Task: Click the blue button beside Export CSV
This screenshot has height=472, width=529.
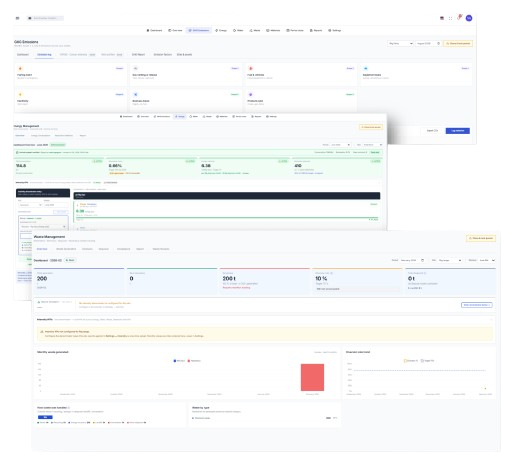Action: [457, 131]
